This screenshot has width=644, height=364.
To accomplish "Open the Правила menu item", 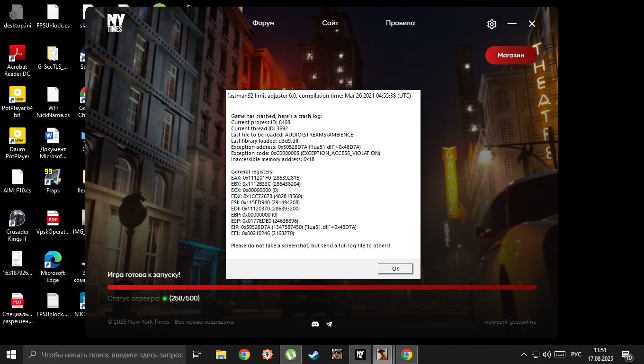I will click(400, 23).
